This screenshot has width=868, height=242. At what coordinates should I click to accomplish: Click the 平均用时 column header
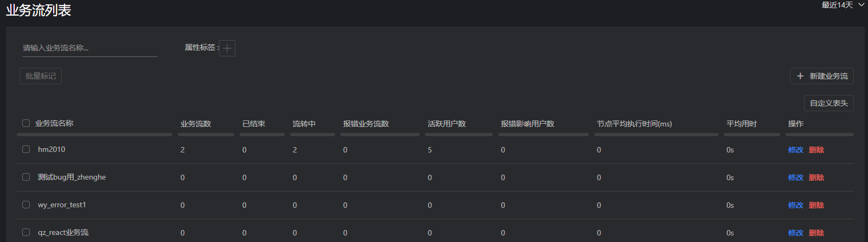tap(741, 124)
